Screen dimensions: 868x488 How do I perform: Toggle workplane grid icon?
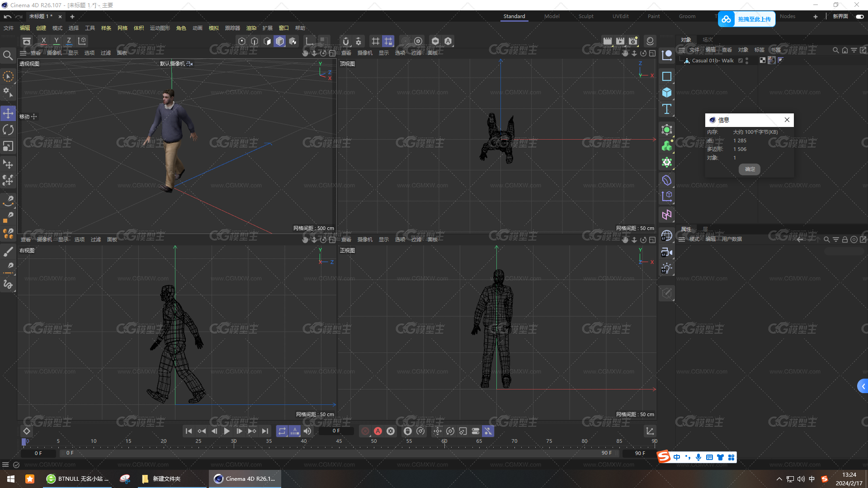[376, 41]
